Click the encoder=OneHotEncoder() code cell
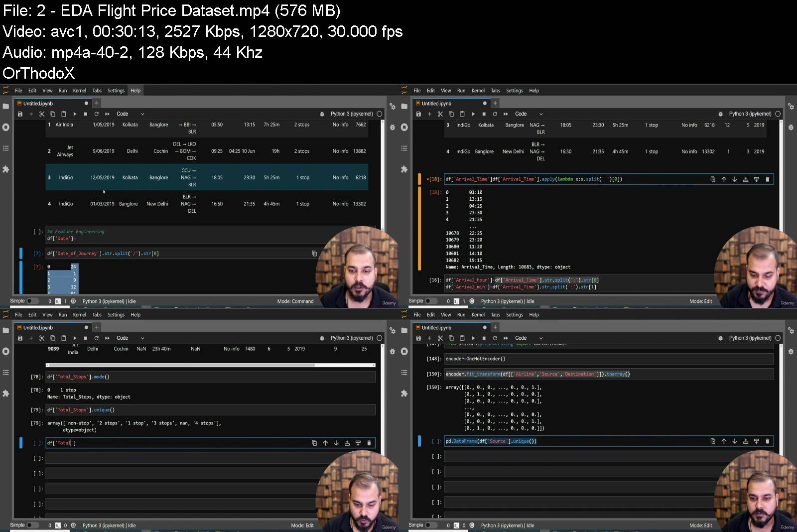 (x=609, y=359)
